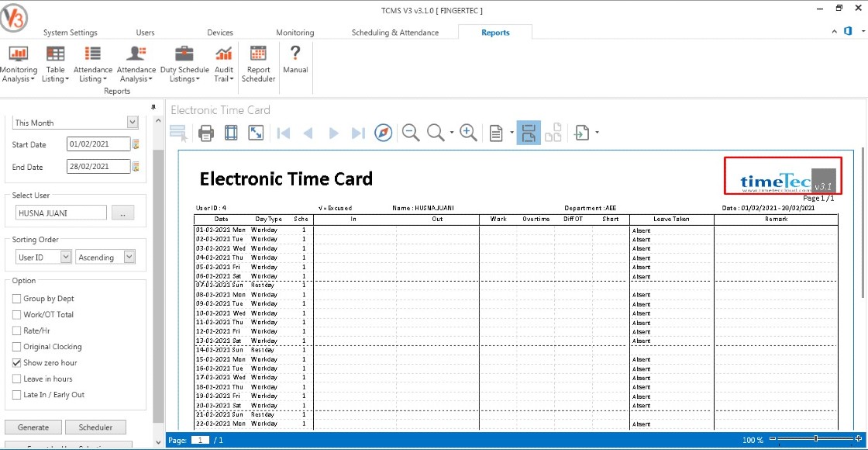Click the zoom slider thumb
Screen dimensions: 868x450
tap(816, 439)
